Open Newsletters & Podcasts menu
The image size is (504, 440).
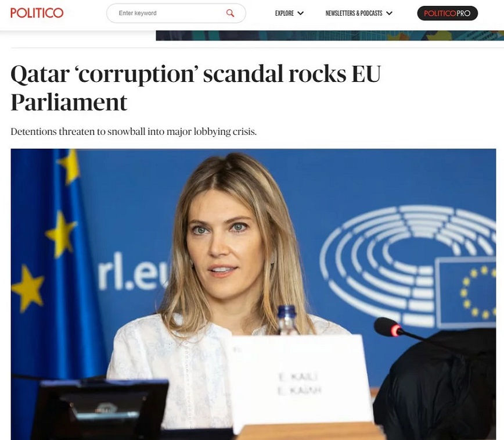pos(359,13)
